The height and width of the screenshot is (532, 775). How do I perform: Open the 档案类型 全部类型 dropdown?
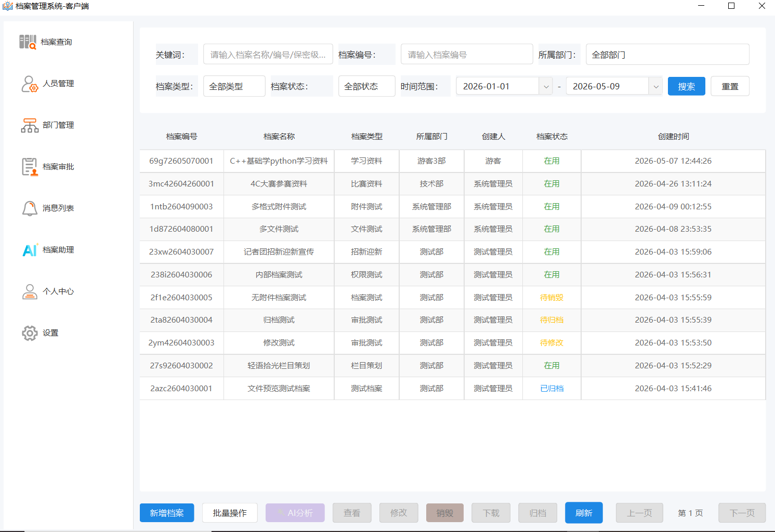coord(234,86)
